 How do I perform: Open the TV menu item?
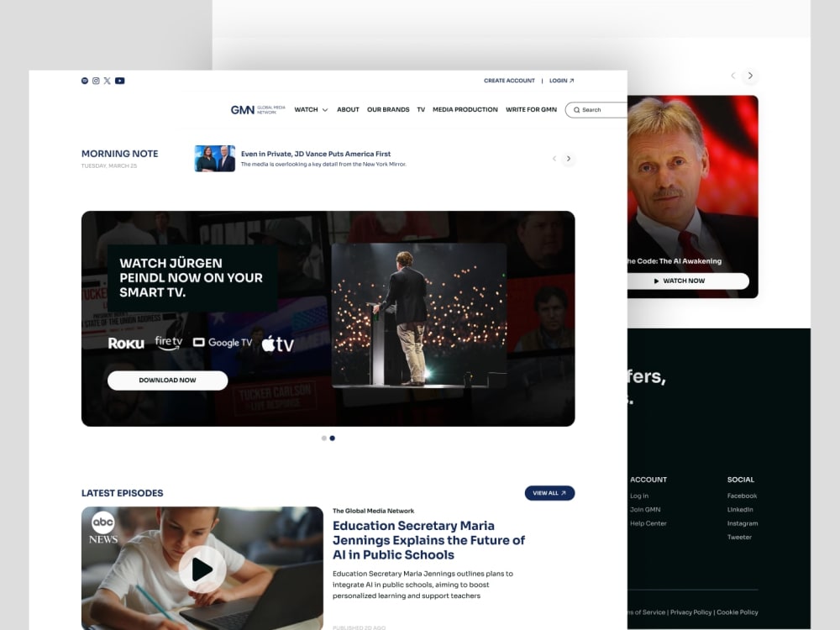click(421, 110)
